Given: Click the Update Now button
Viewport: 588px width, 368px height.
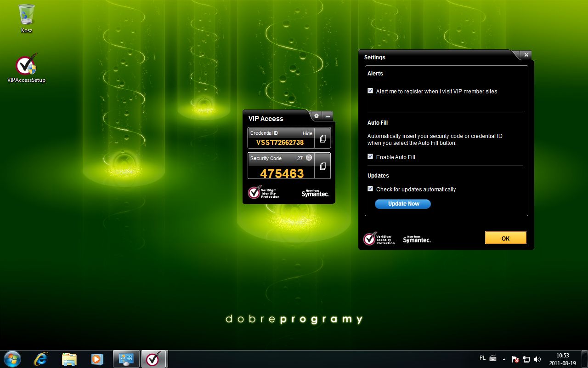Looking at the screenshot, I should (x=403, y=204).
